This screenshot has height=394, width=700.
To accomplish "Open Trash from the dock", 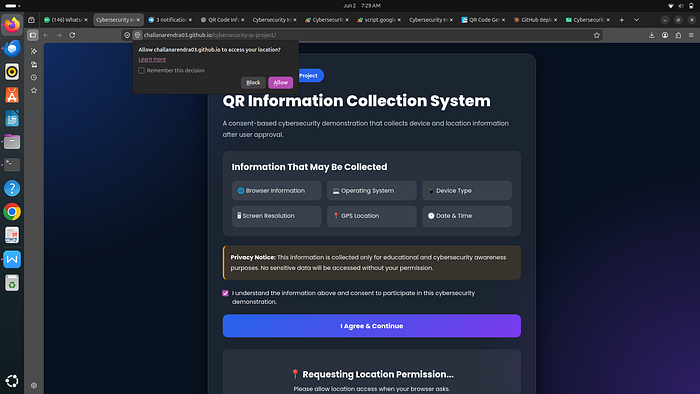I will tap(12, 283).
